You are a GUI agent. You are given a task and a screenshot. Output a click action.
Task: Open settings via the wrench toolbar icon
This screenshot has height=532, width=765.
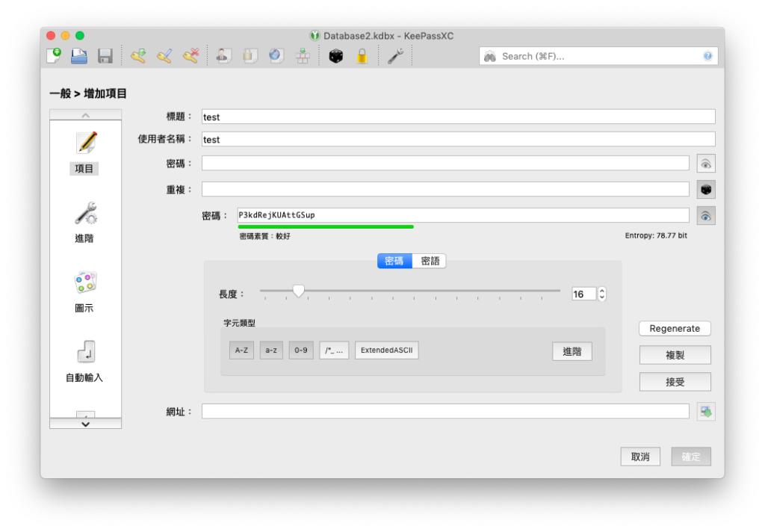pyautogui.click(x=395, y=55)
